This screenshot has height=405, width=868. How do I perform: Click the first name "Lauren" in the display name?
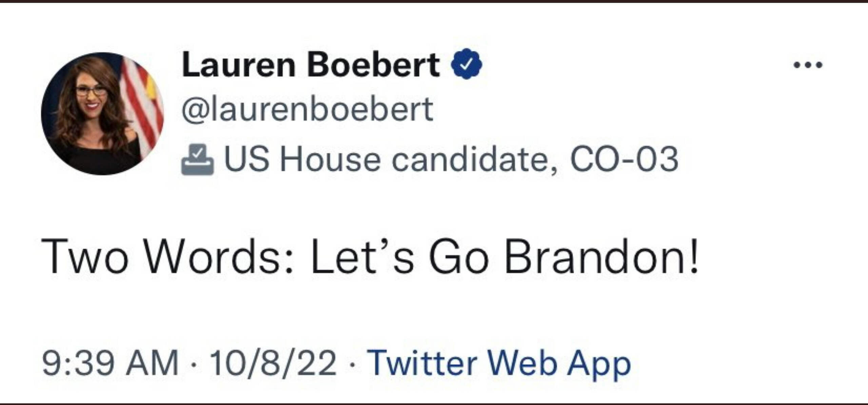(x=239, y=65)
